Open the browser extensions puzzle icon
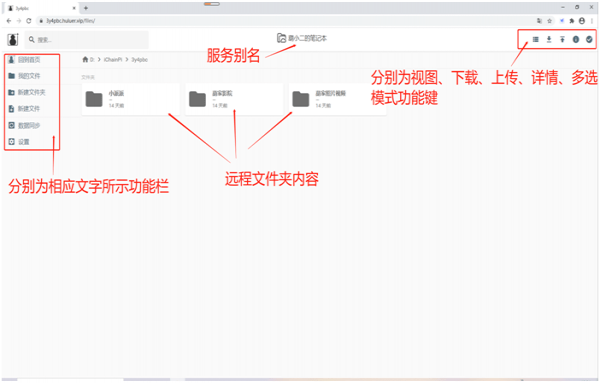The image size is (600, 383). coord(572,21)
